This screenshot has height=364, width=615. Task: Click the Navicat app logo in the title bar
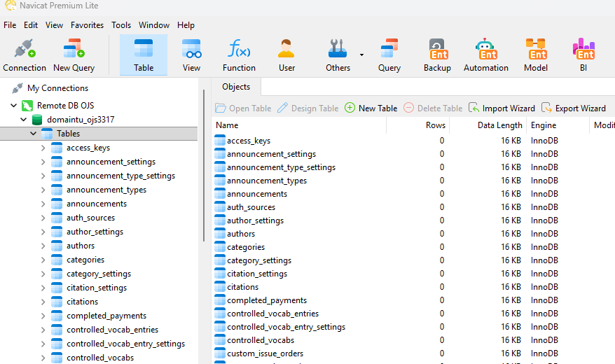[11, 6]
